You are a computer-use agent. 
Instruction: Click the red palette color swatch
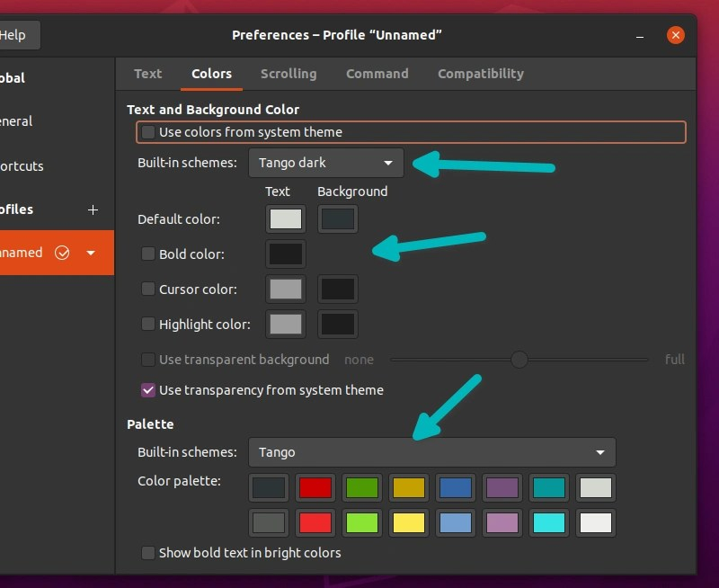tap(315, 488)
